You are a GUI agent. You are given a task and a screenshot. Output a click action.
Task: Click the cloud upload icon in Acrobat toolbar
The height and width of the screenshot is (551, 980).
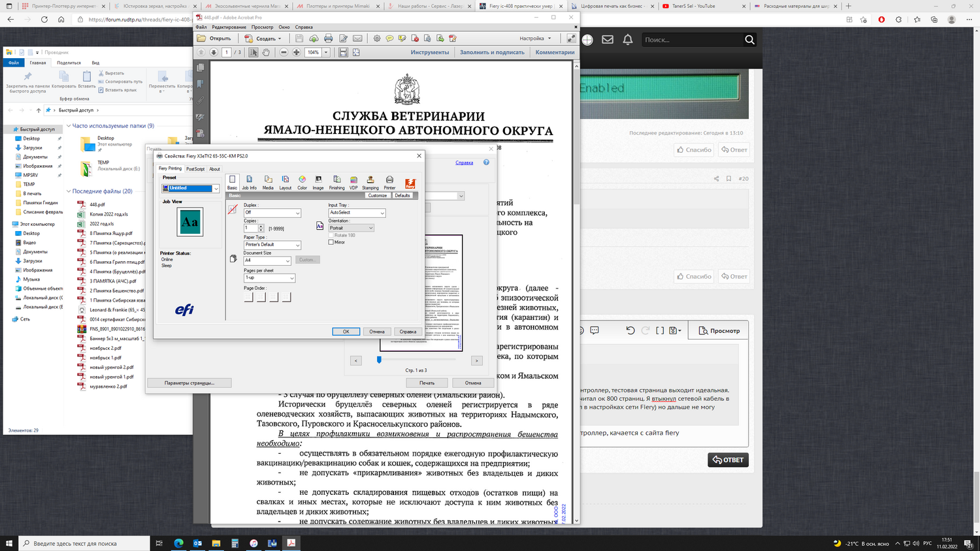click(x=314, y=39)
